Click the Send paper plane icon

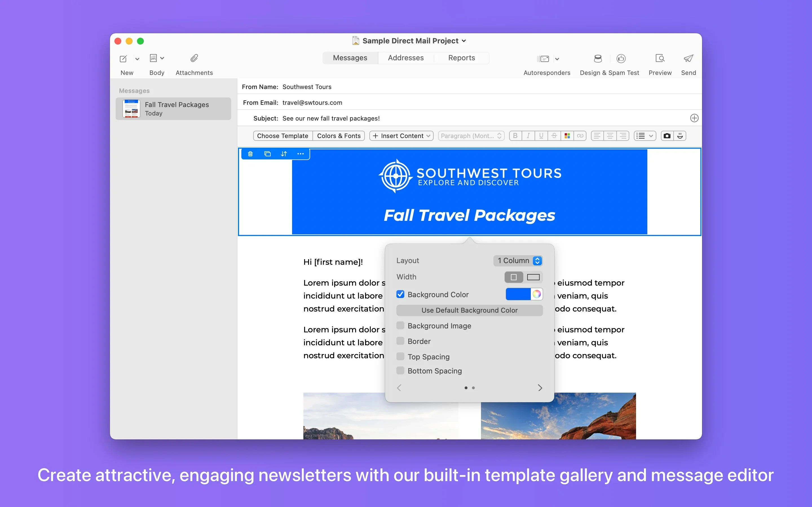point(688,59)
